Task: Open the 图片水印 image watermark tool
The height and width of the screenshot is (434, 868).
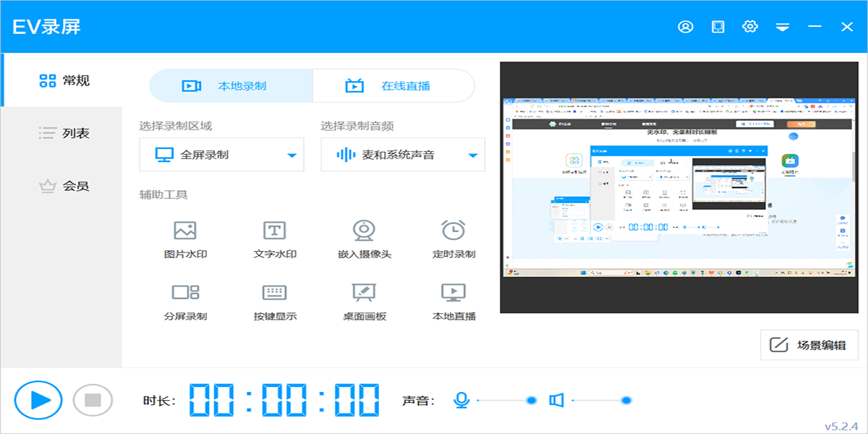Action: pos(185,231)
